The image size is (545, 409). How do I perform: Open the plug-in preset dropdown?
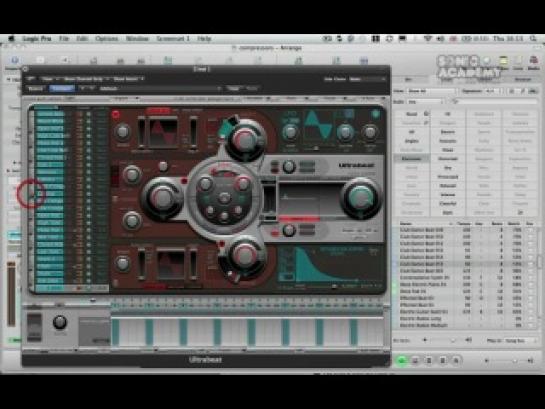coord(160,89)
